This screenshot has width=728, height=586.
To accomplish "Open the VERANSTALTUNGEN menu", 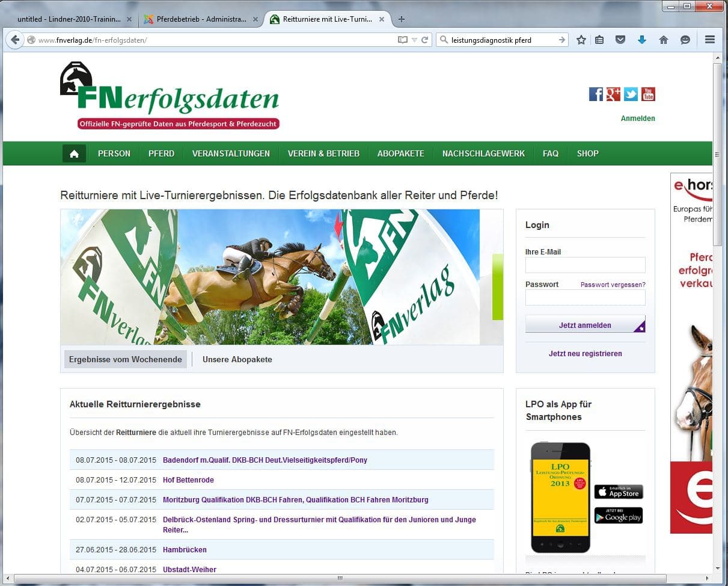I will click(x=231, y=153).
